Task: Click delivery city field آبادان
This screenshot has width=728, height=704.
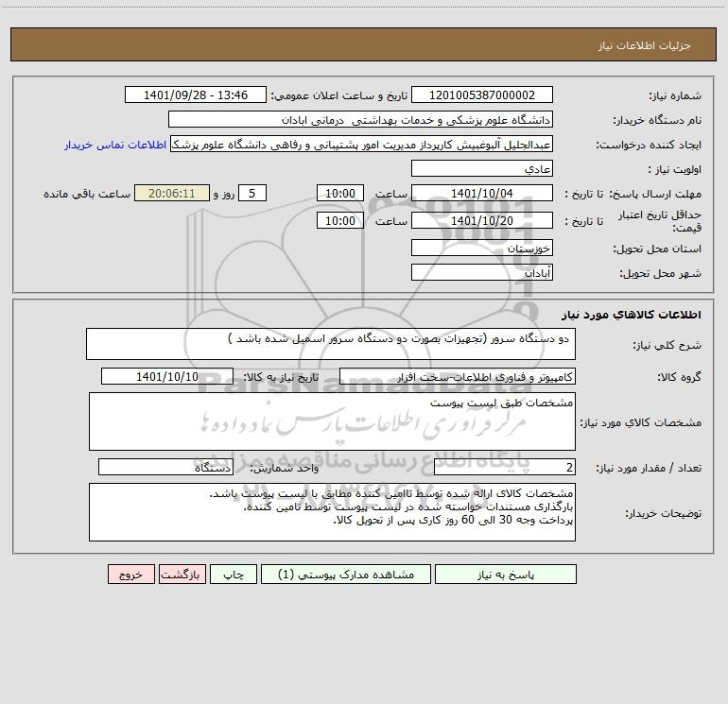Action: point(482,273)
